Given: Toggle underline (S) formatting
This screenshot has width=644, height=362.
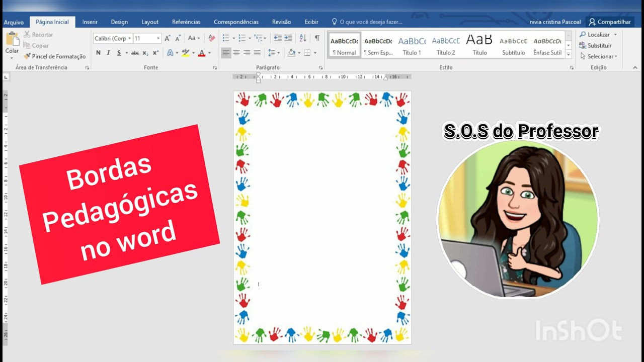Looking at the screenshot, I should tap(119, 53).
